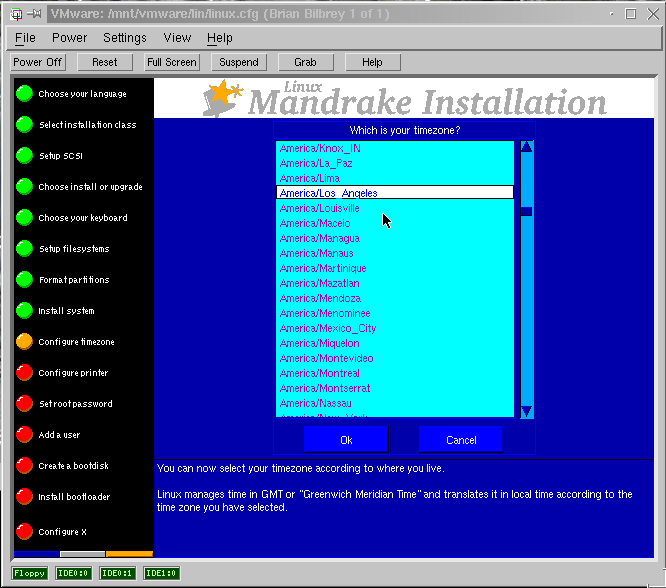Click the red 'Create a bootdisk' step icon
The image size is (666, 588).
24,466
